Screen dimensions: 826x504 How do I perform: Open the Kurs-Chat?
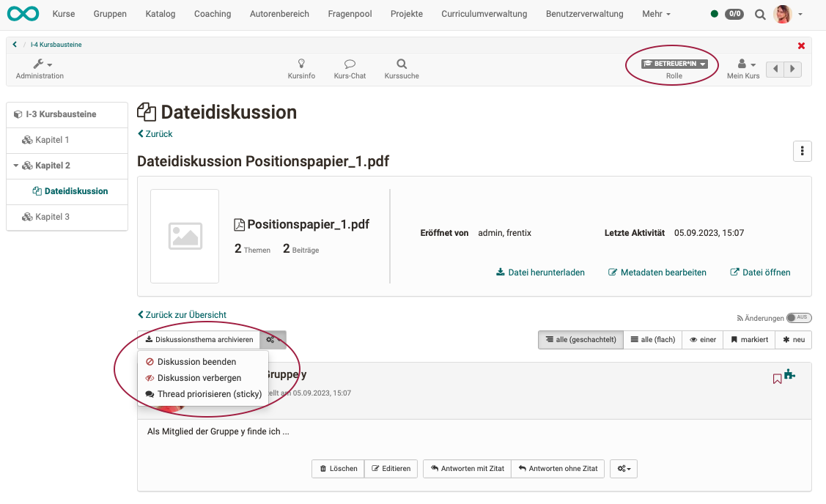click(350, 69)
